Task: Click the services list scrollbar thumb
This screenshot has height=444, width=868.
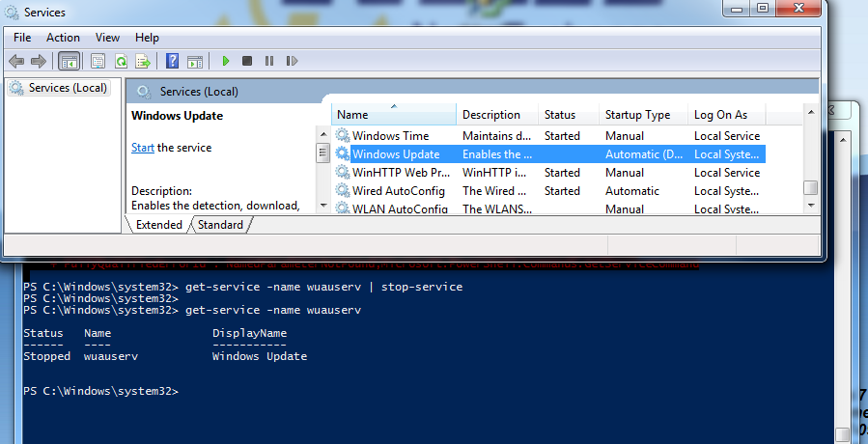Action: coord(811,187)
